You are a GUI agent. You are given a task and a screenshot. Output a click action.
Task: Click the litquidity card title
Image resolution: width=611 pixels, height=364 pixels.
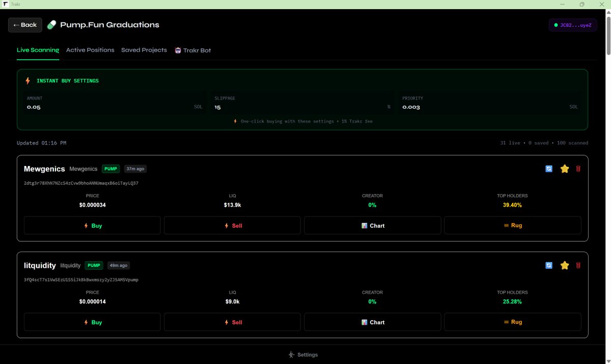[x=40, y=265]
